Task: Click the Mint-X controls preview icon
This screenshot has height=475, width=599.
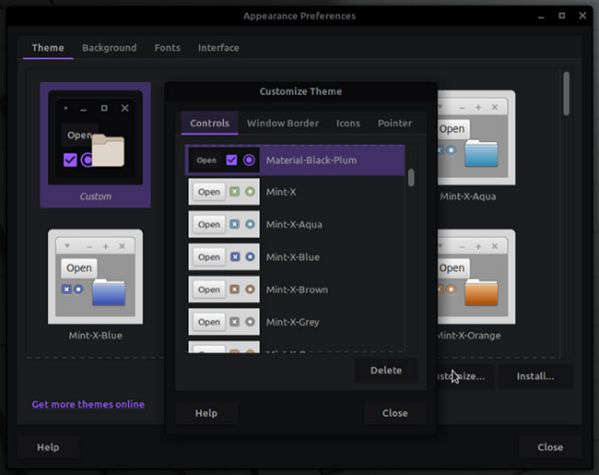Action: point(224,192)
